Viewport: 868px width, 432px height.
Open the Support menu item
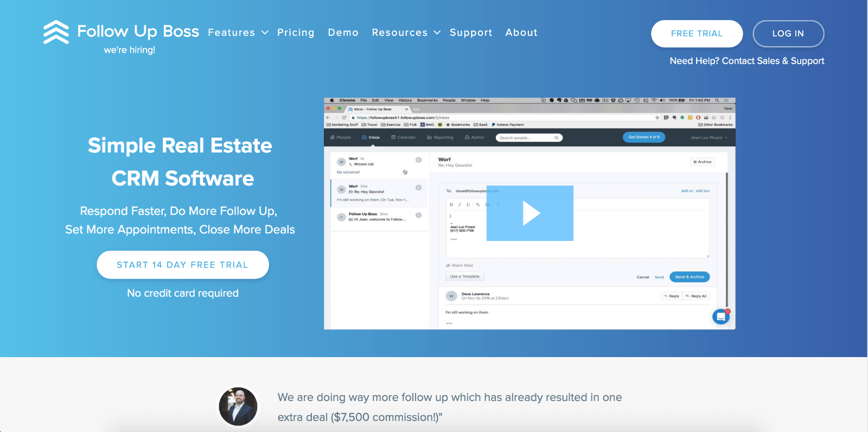tap(471, 33)
